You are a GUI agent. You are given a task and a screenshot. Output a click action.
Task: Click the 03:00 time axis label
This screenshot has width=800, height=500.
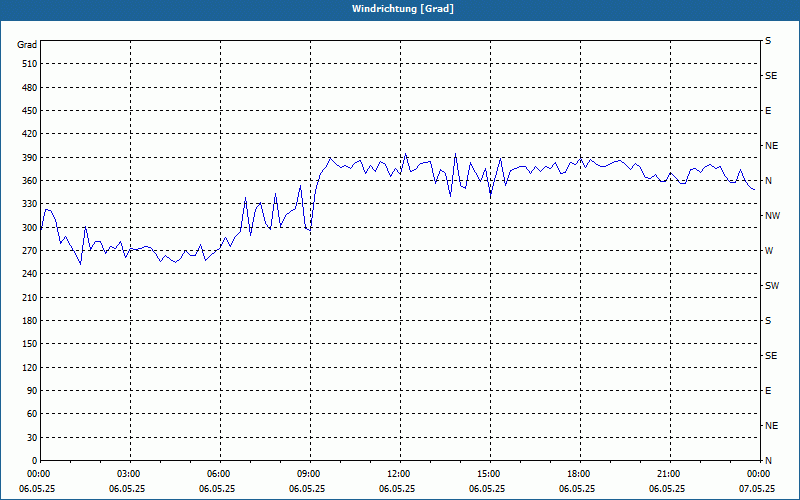(131, 474)
